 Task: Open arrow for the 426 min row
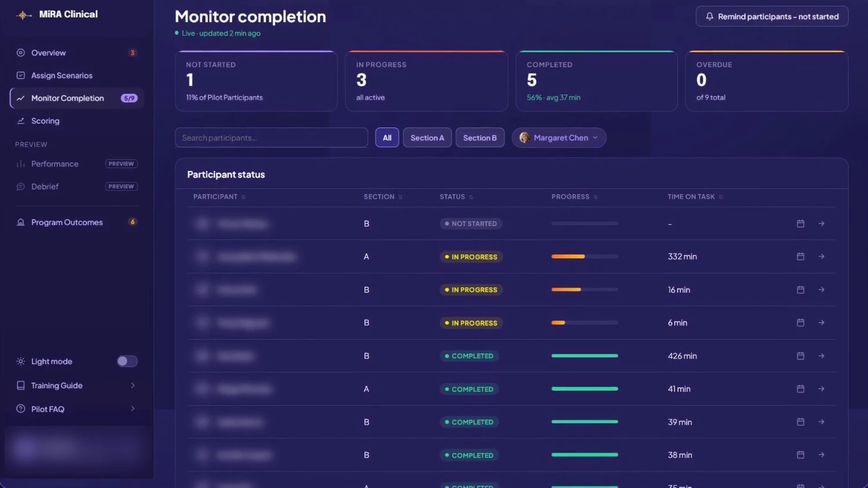[x=821, y=355]
